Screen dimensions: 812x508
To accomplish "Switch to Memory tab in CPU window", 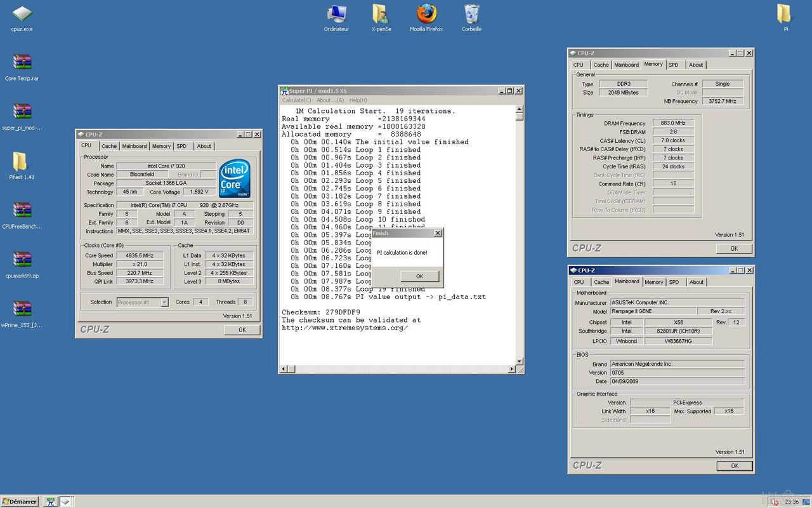I will click(161, 146).
